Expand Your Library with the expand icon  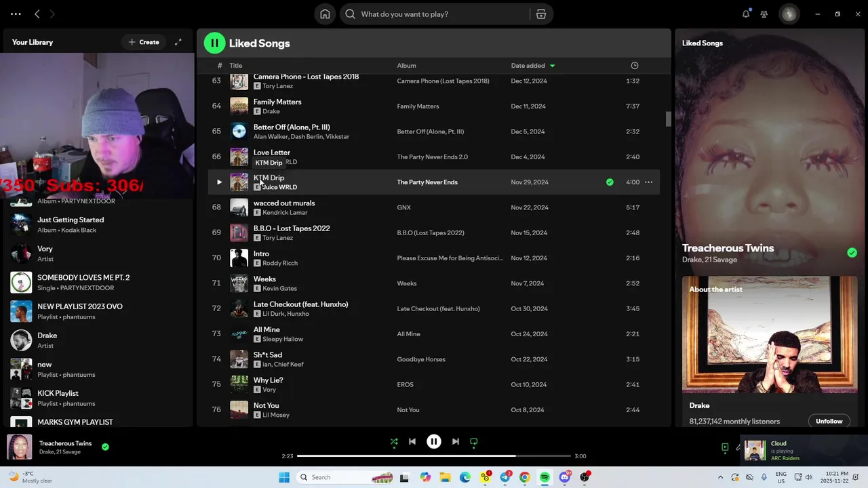178,42
